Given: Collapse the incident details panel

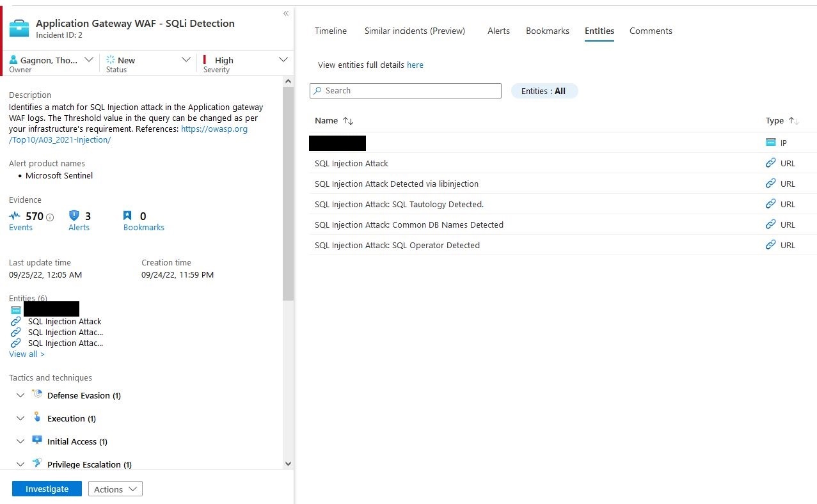Looking at the screenshot, I should [x=286, y=13].
